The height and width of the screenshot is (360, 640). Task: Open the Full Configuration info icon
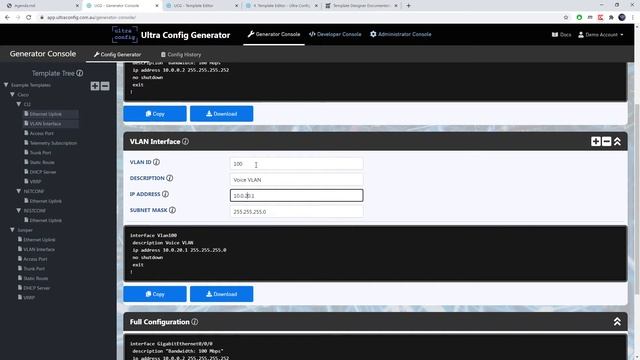pyautogui.click(x=195, y=322)
